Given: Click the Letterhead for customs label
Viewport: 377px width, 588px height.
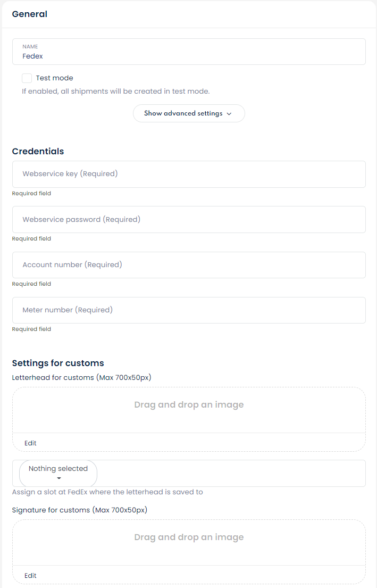Looking at the screenshot, I should point(81,377).
